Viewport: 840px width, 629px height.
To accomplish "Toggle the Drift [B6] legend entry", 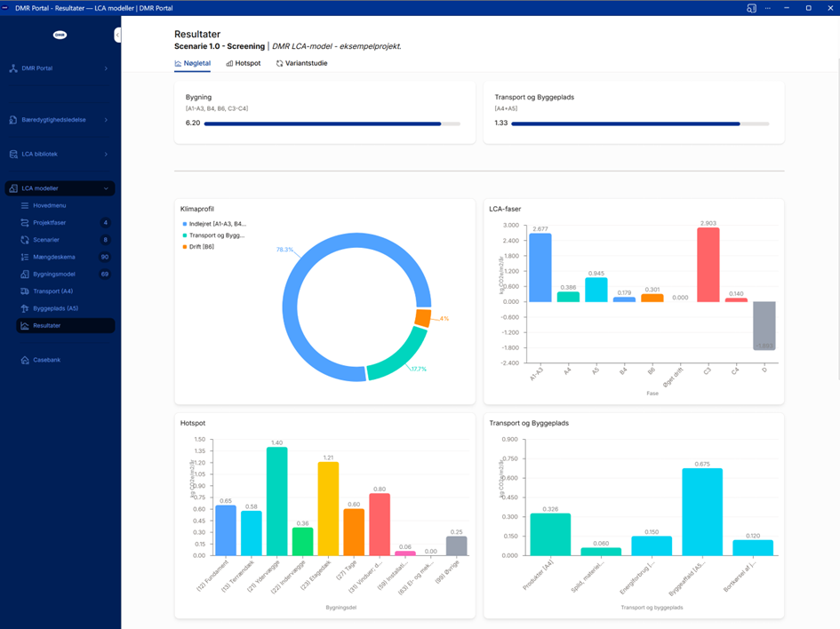I will 200,247.
